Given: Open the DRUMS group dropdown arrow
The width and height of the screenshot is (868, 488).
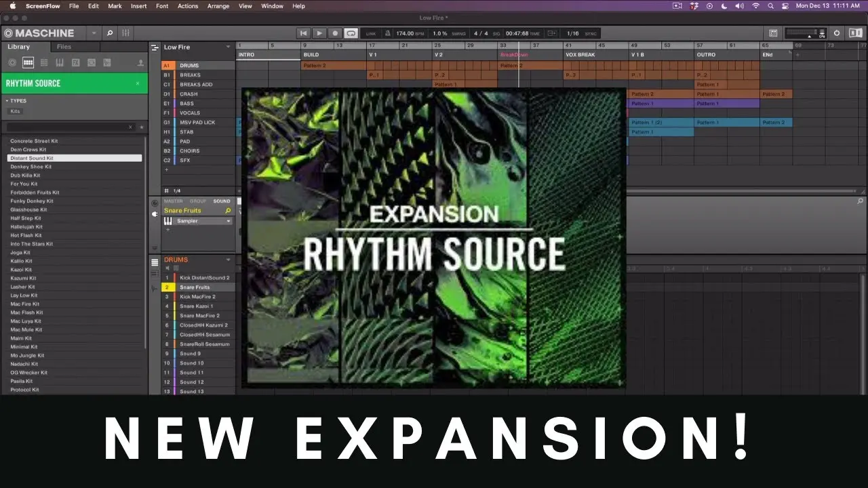Looking at the screenshot, I should tap(229, 260).
